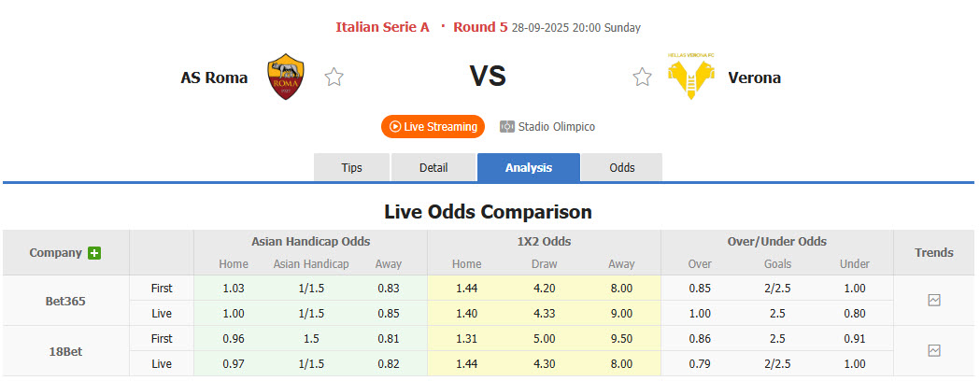Image resolution: width=980 pixels, height=381 pixels.
Task: Click the Bet365 company name
Action: point(64,301)
